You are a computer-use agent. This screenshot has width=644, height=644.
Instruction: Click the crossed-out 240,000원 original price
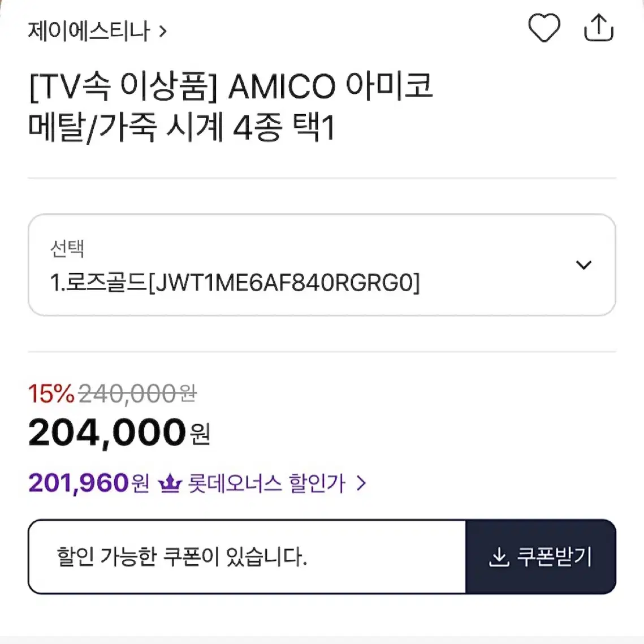point(137,394)
